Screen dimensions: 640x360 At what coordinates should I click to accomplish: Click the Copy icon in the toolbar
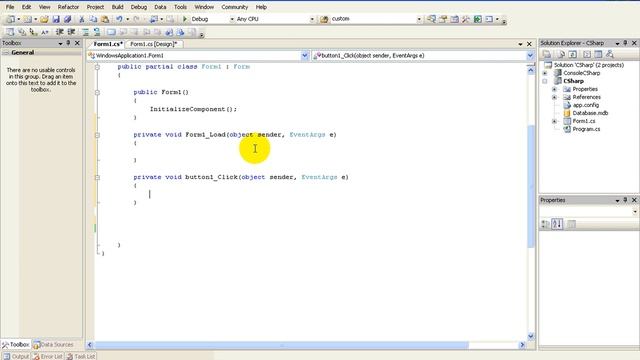tap(93, 19)
